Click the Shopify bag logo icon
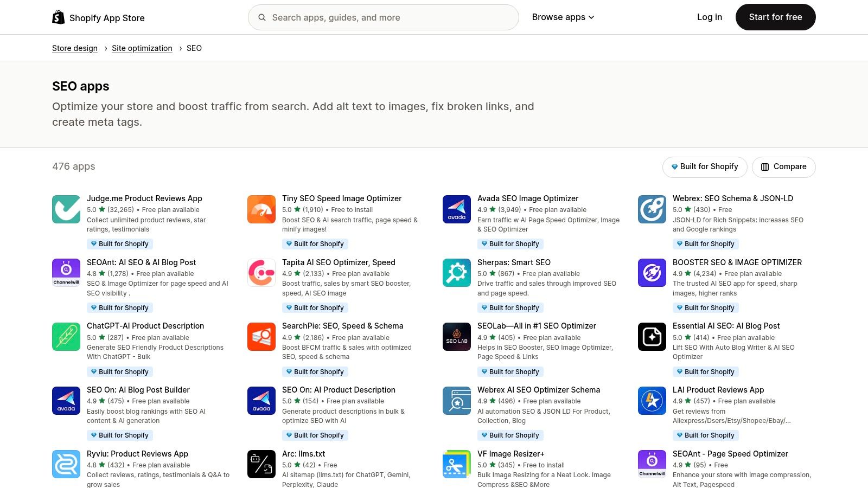Image resolution: width=868 pixels, height=488 pixels. [x=59, y=17]
